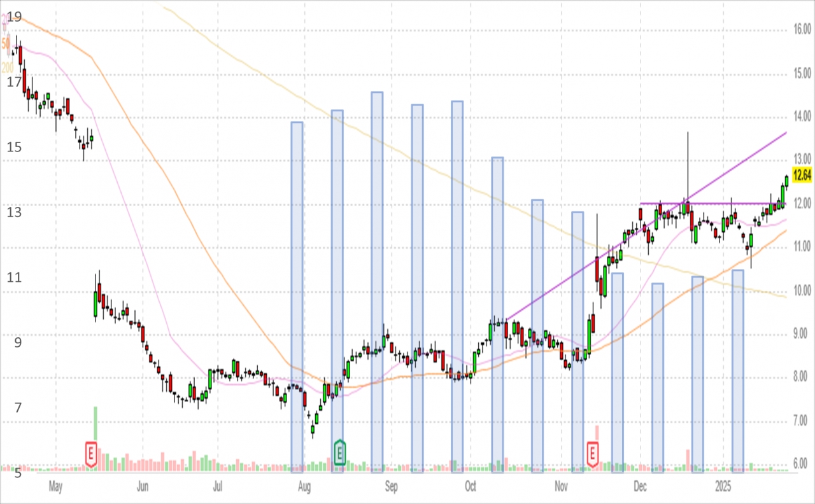Click the 16.00 label on right price axis

tap(802, 29)
